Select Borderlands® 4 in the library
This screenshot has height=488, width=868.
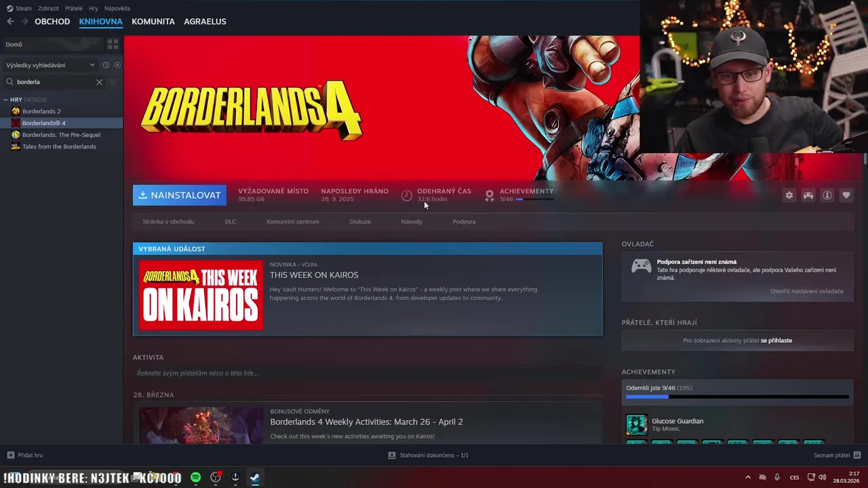[62, 123]
